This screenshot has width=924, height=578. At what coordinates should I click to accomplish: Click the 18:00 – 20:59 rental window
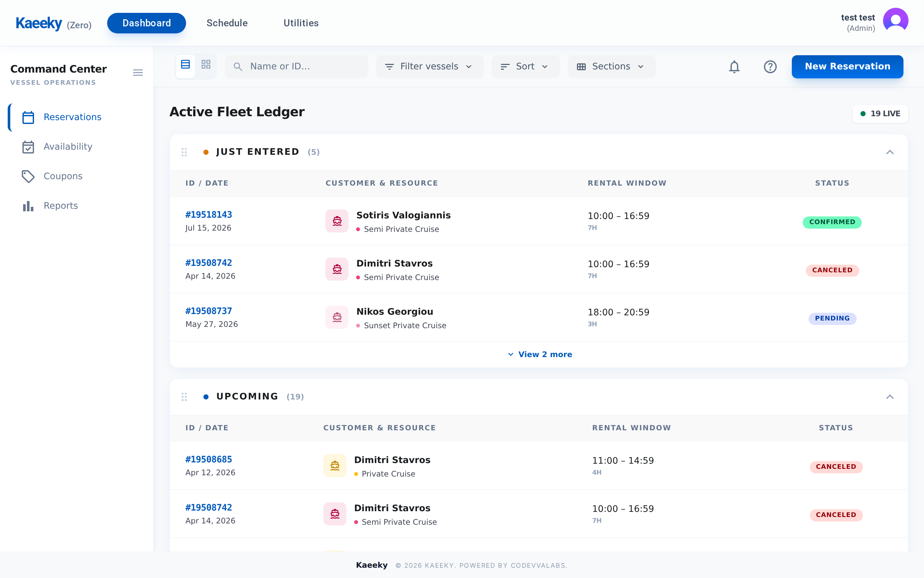click(x=618, y=312)
